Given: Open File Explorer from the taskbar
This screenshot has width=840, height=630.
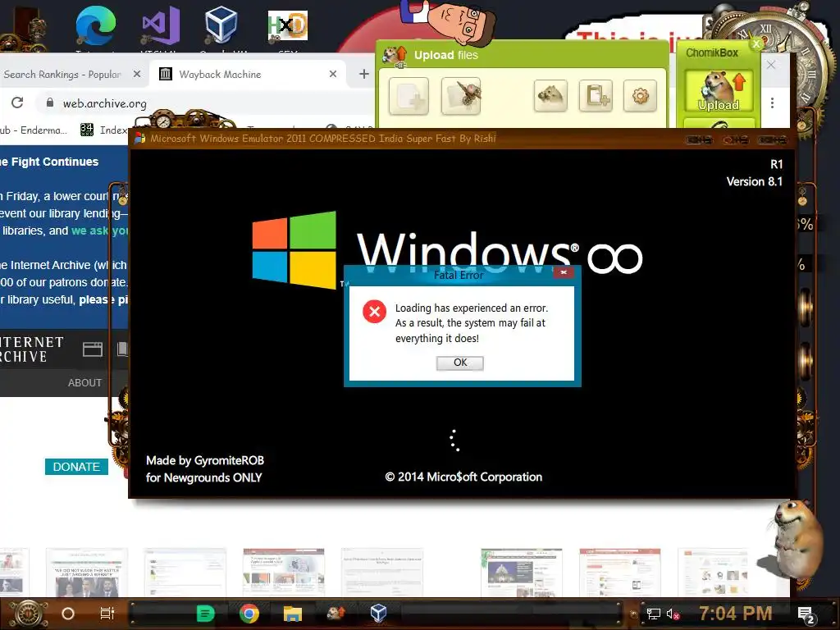Looking at the screenshot, I should [x=293, y=614].
